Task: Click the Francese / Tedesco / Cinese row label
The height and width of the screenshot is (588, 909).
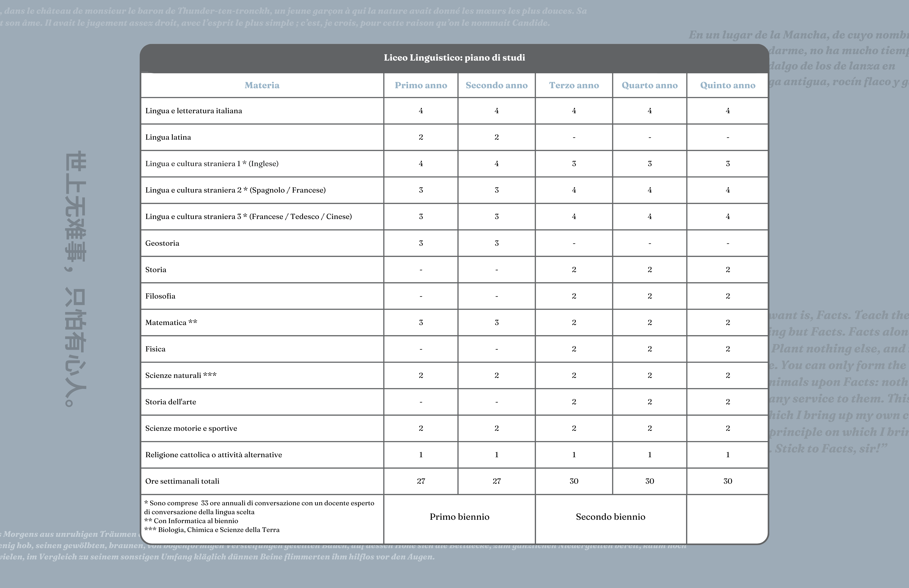Action: 248,217
